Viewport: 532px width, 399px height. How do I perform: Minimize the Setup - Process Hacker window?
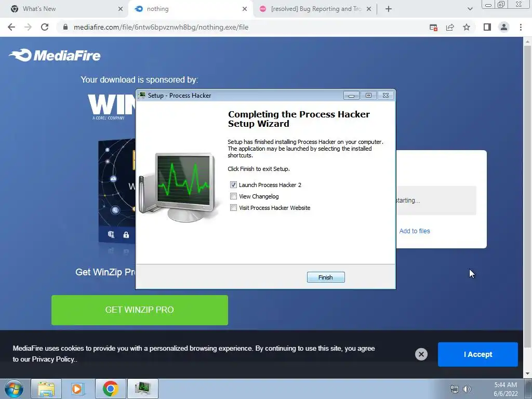[x=351, y=96]
